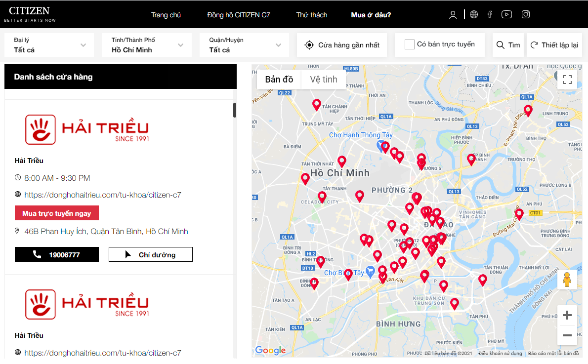Viewport: 588px width, 364px height.
Task: Select the Street View pegman
Action: [x=567, y=280]
